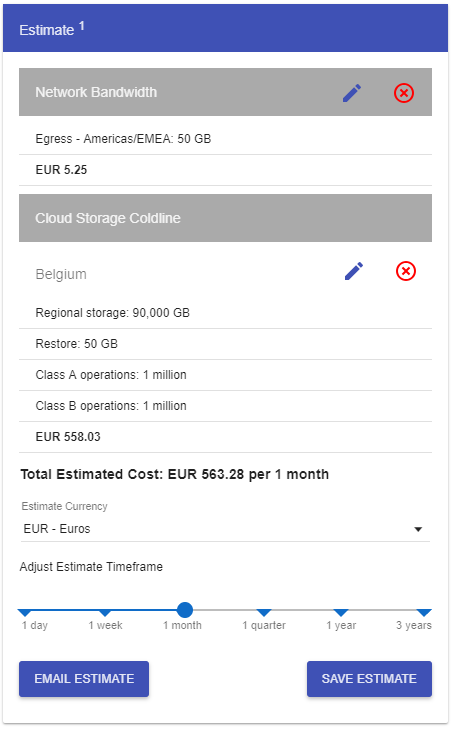This screenshot has height=729, width=454.
Task: Open the Estimate Currency dropdown arrow
Action: coord(418,529)
